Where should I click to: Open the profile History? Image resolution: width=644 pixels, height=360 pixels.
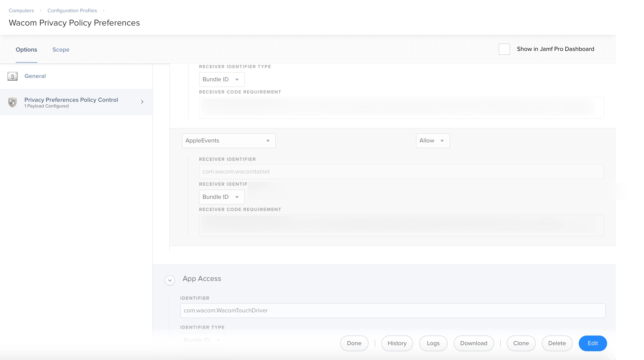[397, 343]
